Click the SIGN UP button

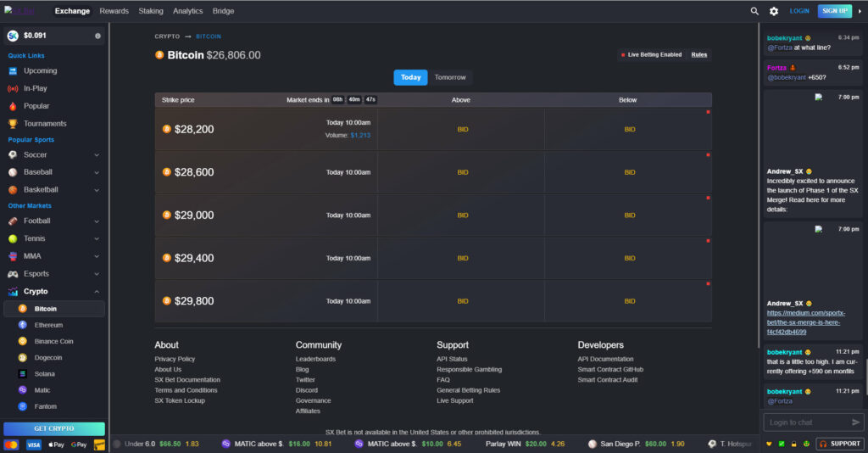pyautogui.click(x=835, y=11)
